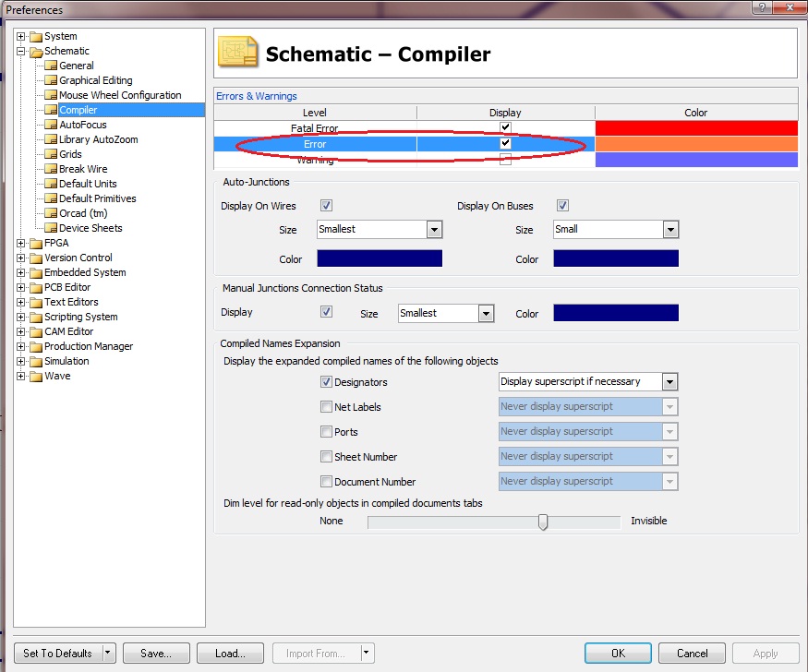This screenshot has width=808, height=672.
Task: Click the Grids page icon
Action: tap(51, 154)
